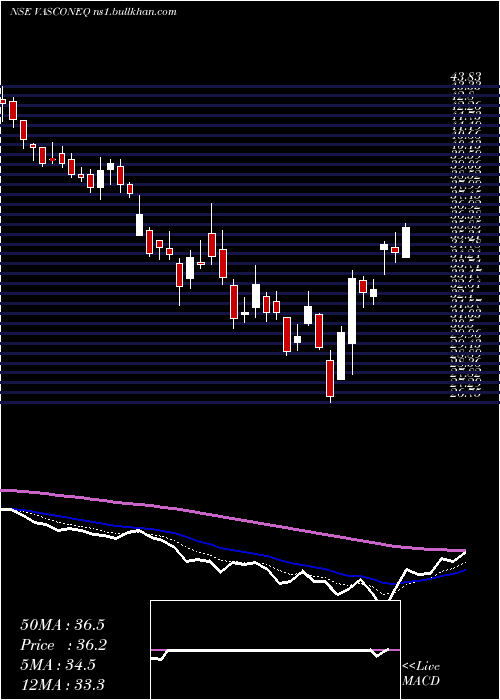Click the <<Live MACD label
Image resolution: width=500 pixels, height=700 pixels.
(x=421, y=674)
